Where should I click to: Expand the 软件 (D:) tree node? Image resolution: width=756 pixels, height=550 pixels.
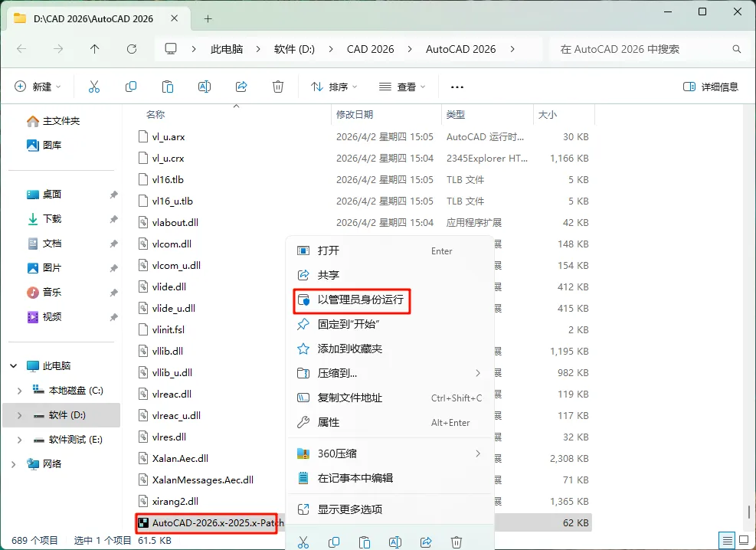[19, 415]
